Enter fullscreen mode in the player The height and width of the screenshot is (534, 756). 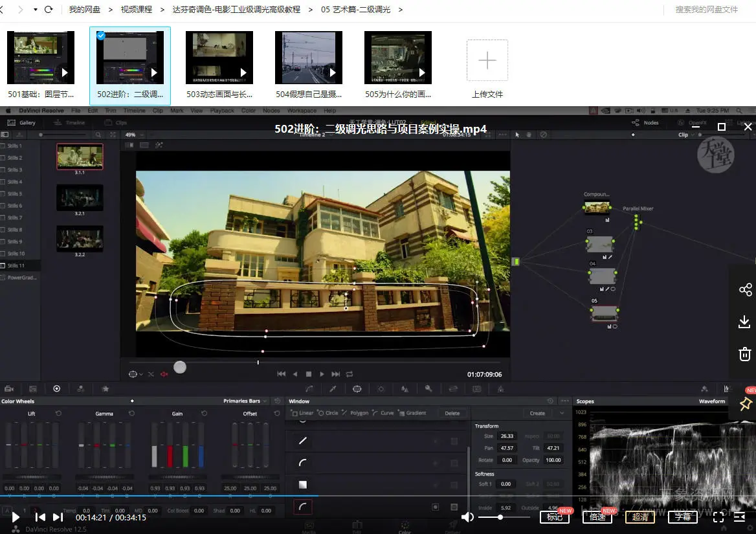coord(718,517)
